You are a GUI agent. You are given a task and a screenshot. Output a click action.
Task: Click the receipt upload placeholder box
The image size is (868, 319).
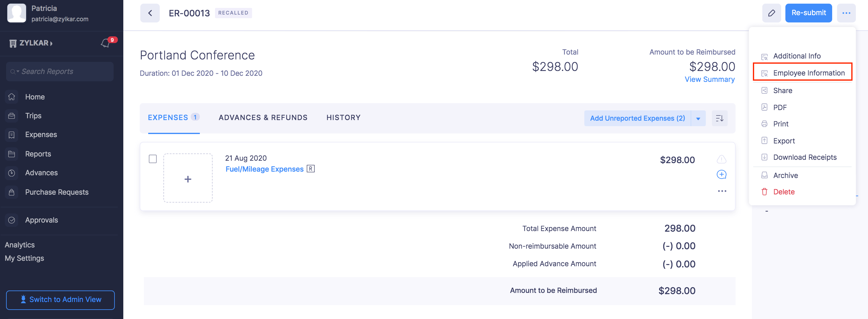[x=188, y=178]
